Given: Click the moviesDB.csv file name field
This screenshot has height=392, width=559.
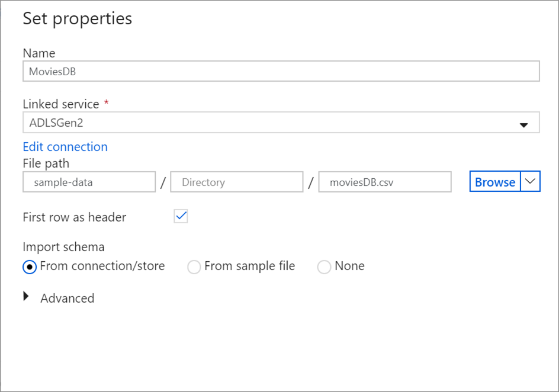Looking at the screenshot, I should [x=384, y=182].
